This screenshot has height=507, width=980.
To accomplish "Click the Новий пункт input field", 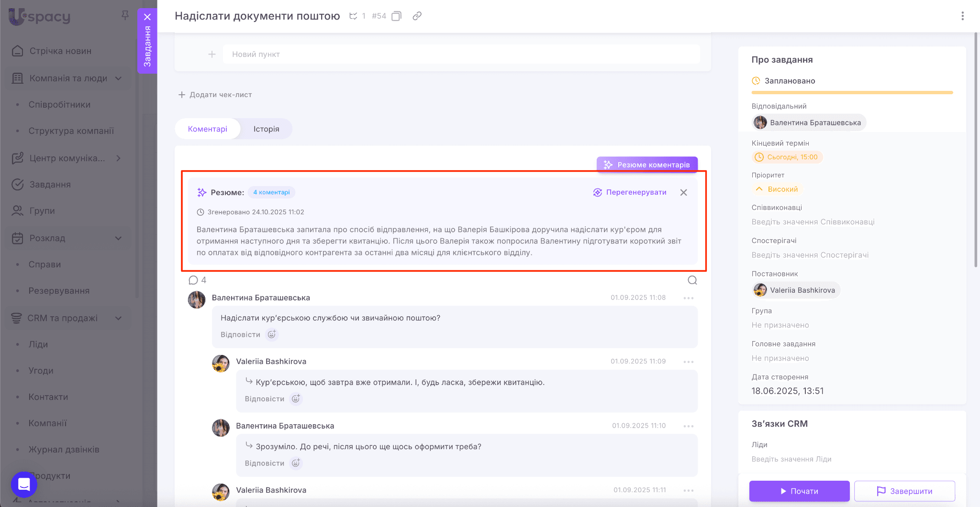I will coord(460,55).
